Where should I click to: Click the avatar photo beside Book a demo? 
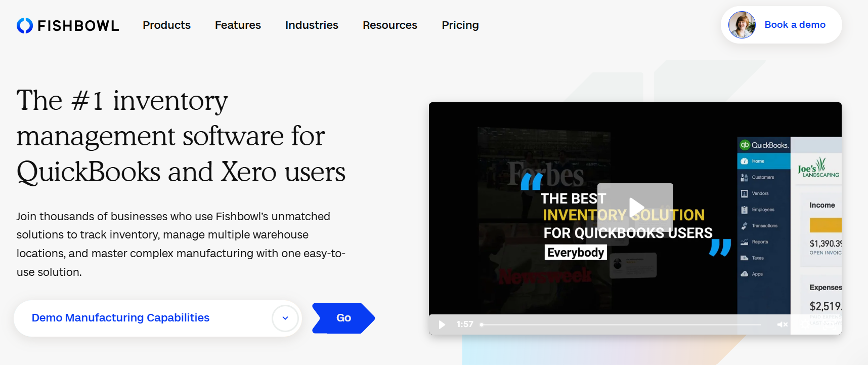(x=742, y=25)
